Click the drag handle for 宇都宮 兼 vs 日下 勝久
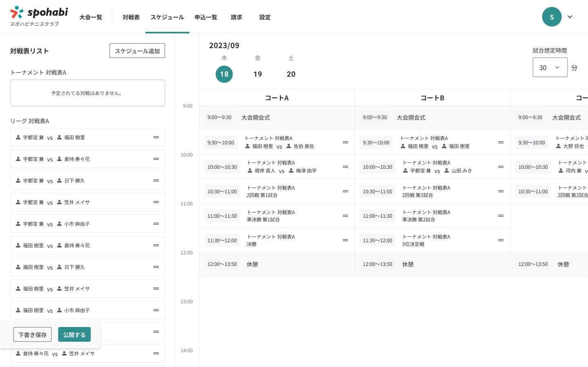This screenshot has width=588, height=367. pyautogui.click(x=156, y=181)
